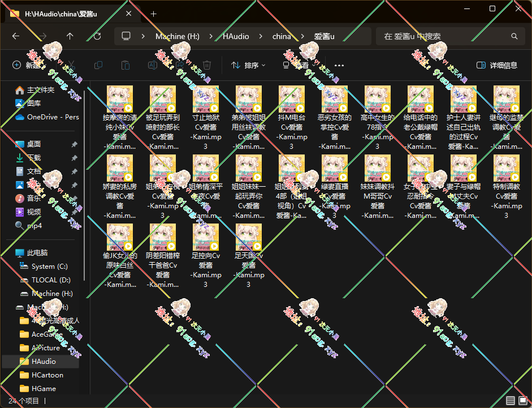Switch to large thumbnails view in status bar
The image size is (532, 408).
tap(523, 401)
